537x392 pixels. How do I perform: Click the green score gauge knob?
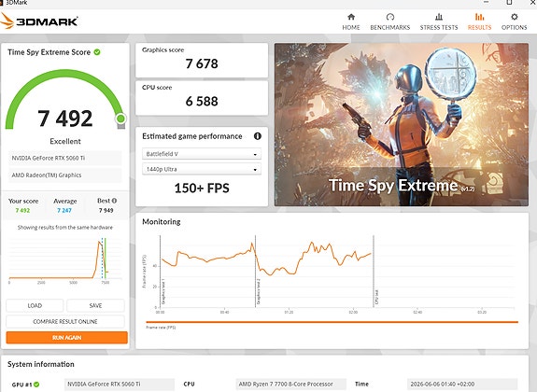coord(120,119)
